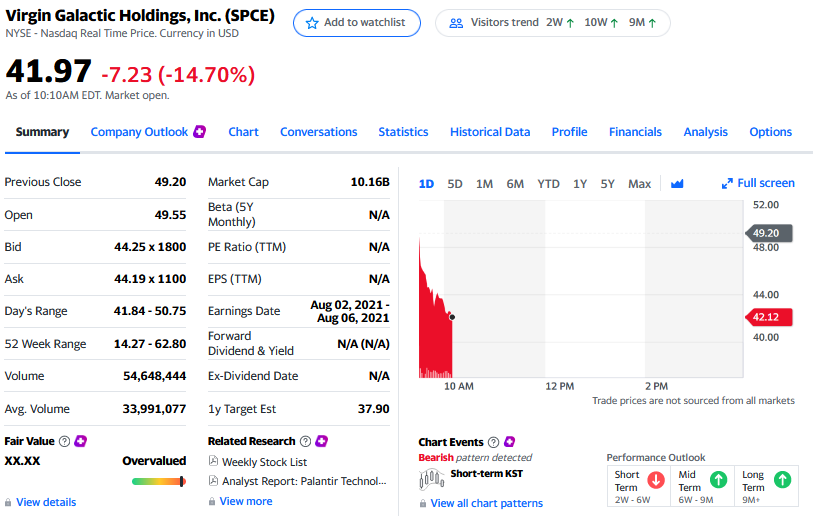The image size is (813, 518).
Task: Click the Visitors trend label
Action: click(504, 23)
